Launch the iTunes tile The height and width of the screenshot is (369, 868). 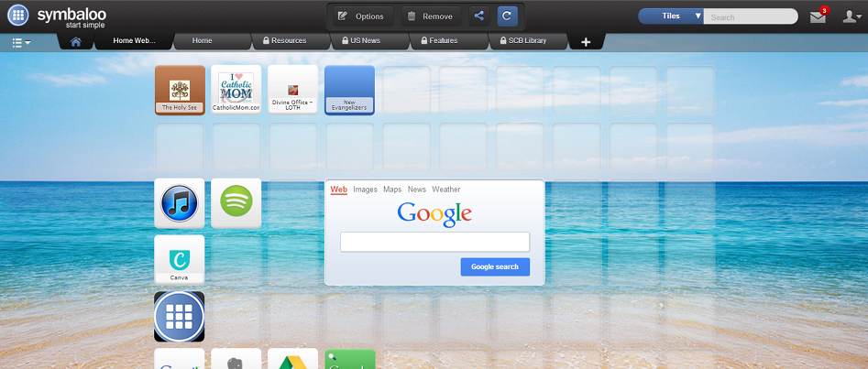point(180,202)
